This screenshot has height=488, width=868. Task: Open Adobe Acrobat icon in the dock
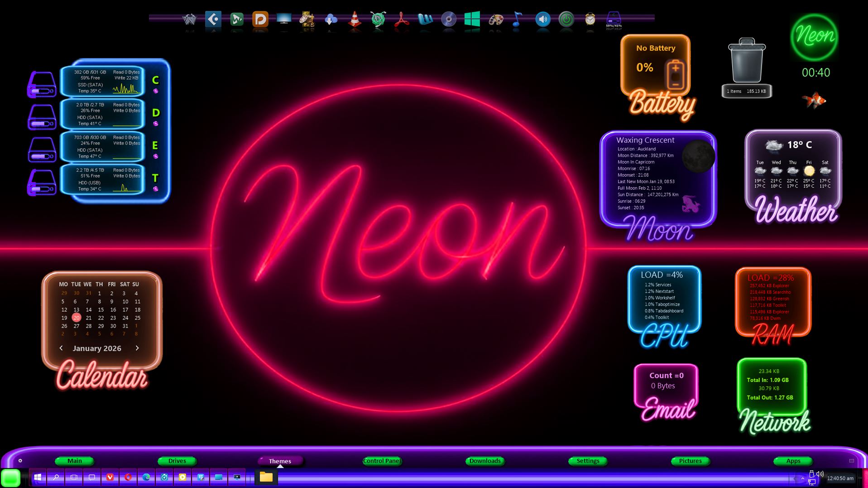tap(402, 19)
